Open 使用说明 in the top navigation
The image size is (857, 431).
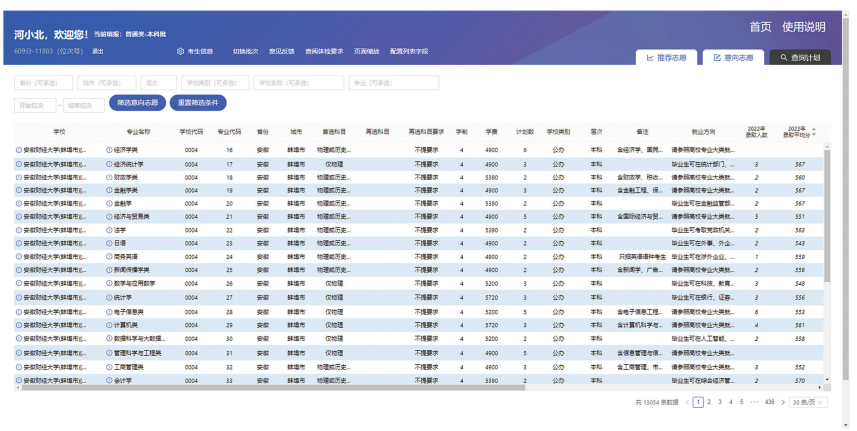click(x=803, y=27)
